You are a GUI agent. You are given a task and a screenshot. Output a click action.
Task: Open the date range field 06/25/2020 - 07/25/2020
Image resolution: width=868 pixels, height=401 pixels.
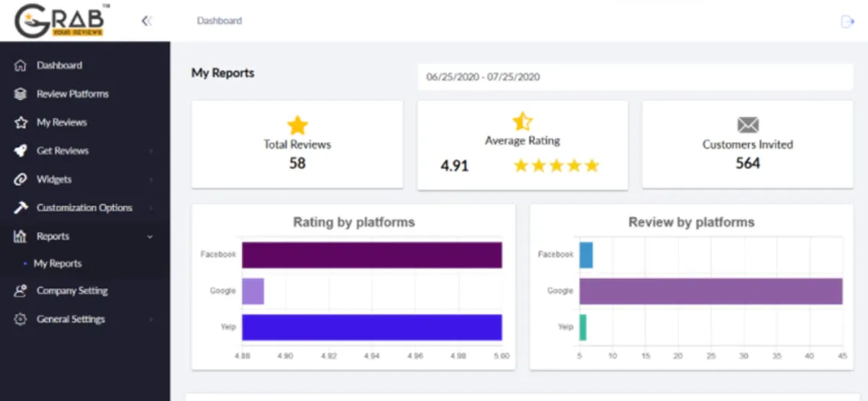(x=635, y=77)
